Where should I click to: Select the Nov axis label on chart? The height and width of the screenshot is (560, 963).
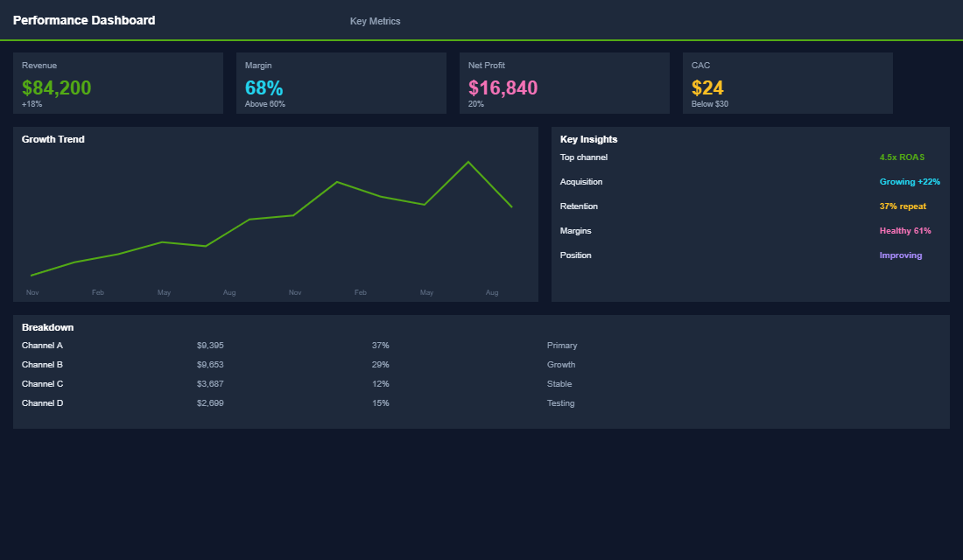[32, 292]
